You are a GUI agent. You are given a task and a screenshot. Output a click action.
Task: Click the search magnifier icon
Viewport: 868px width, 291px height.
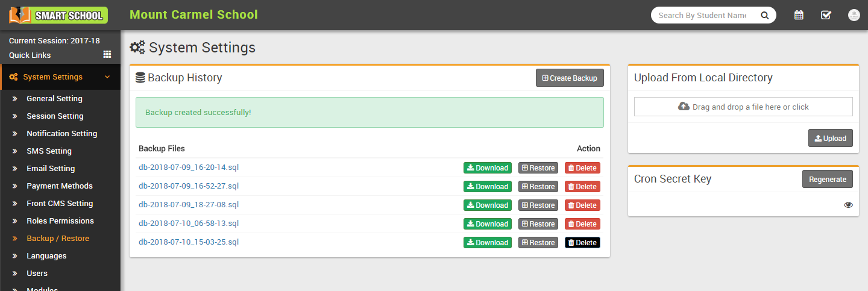tap(764, 16)
